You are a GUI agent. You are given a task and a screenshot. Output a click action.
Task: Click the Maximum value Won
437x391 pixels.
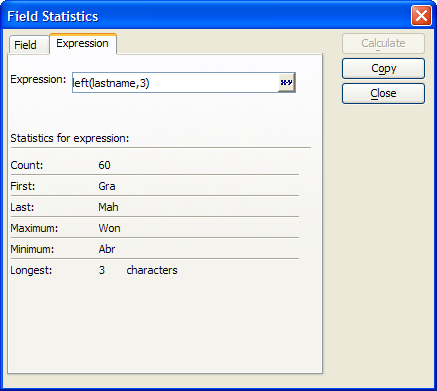click(109, 228)
